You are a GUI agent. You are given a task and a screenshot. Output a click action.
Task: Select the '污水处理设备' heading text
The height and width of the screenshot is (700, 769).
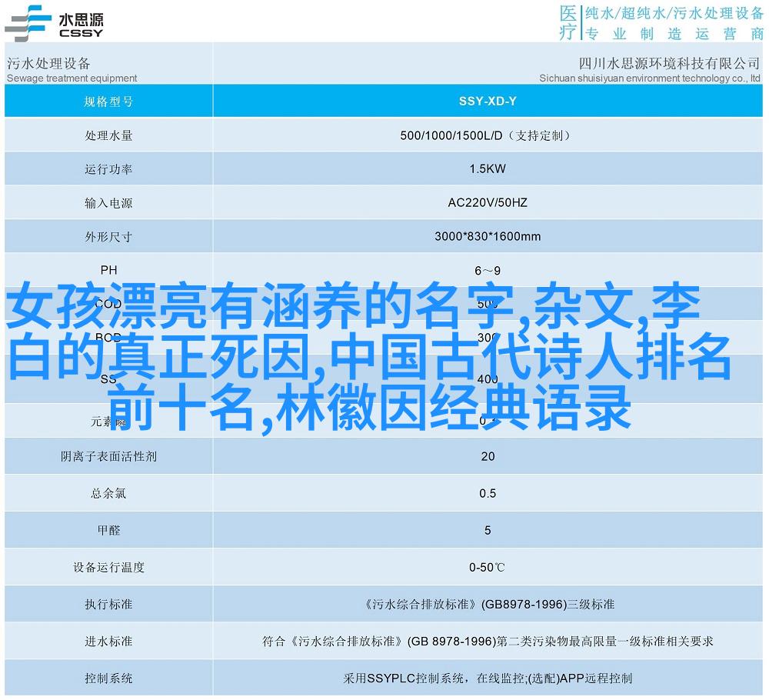48,63
